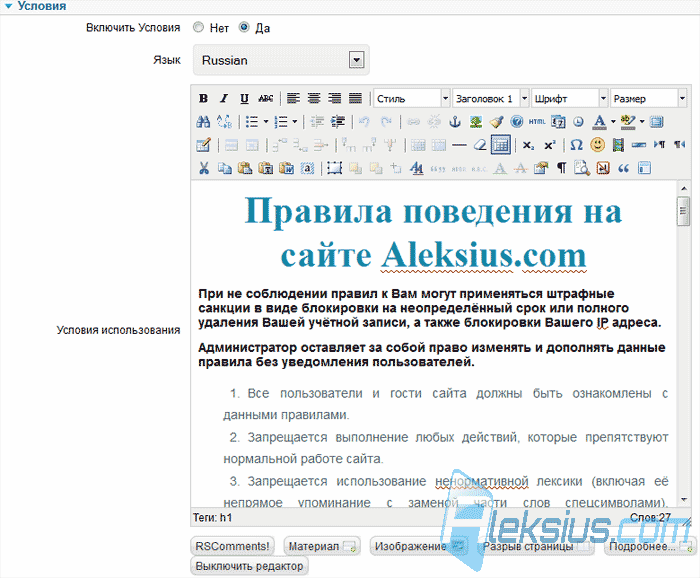The width and height of the screenshot is (700, 578).
Task: Toggle underline formatting
Action: (244, 98)
